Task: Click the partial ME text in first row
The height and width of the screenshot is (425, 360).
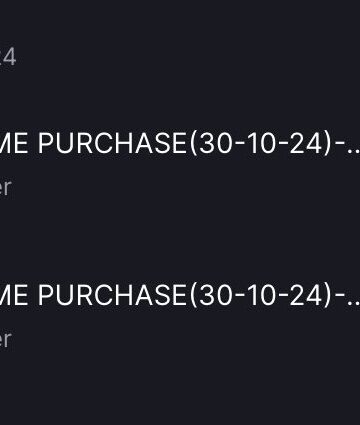Action: (x=16, y=144)
